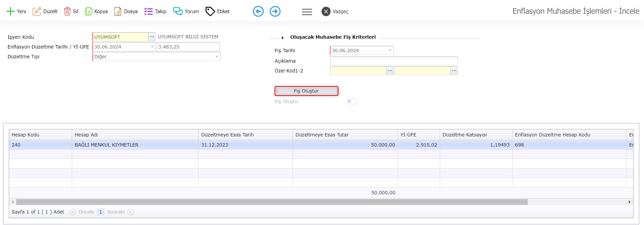Click Düzeltmeye Esas Tutar column header

click(345, 135)
